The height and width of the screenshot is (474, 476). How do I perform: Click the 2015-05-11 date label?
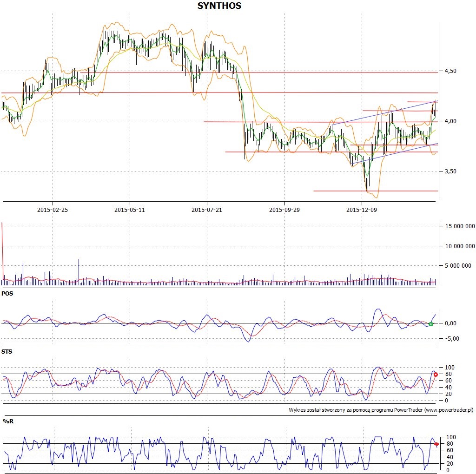130,210
